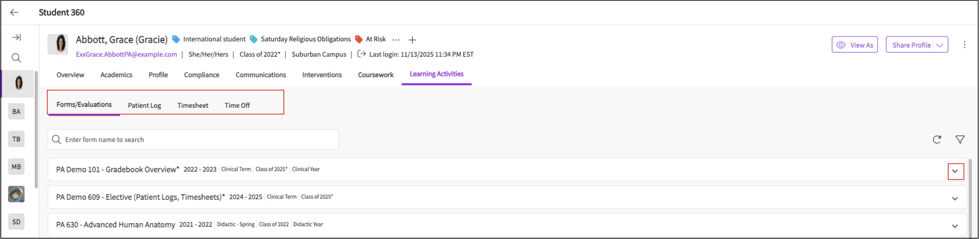
Task: Expand the left sidebar panel
Action: [x=16, y=37]
